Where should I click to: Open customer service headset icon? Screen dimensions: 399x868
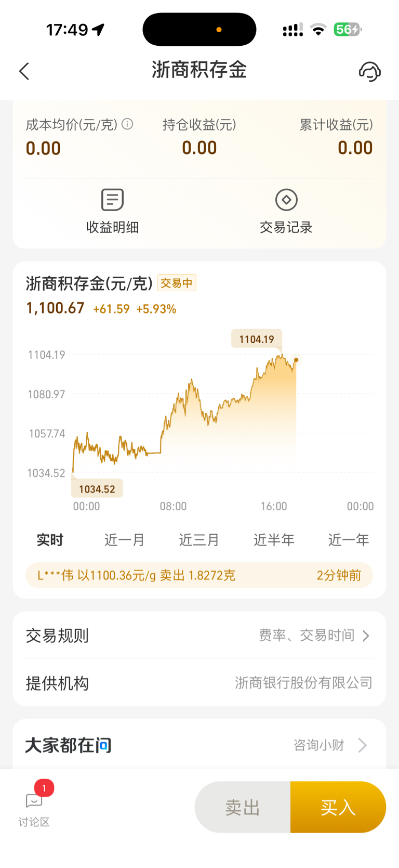[x=369, y=71]
